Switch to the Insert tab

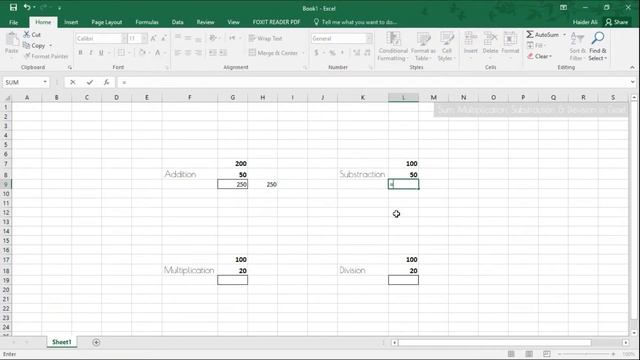pyautogui.click(x=71, y=22)
